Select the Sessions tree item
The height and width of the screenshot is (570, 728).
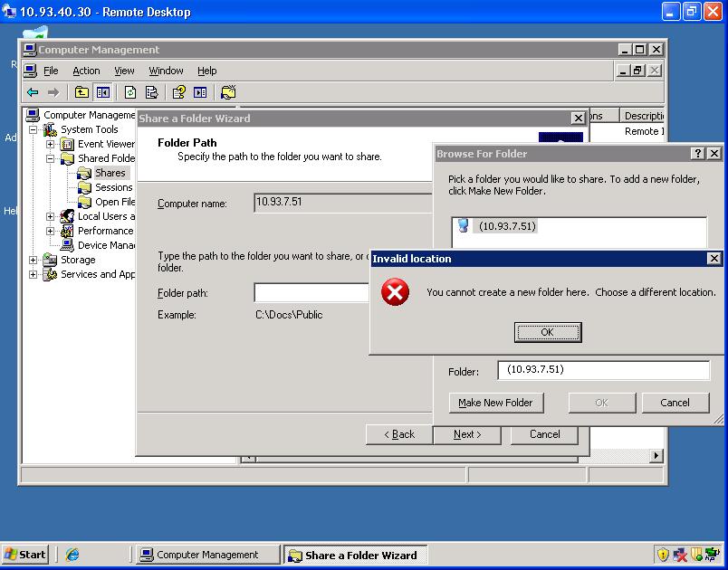click(x=113, y=187)
